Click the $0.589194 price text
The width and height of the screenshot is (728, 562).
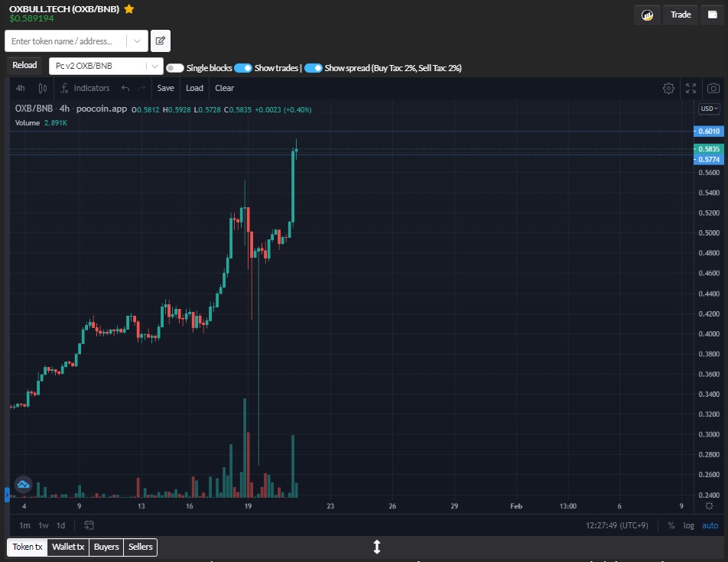pos(31,18)
